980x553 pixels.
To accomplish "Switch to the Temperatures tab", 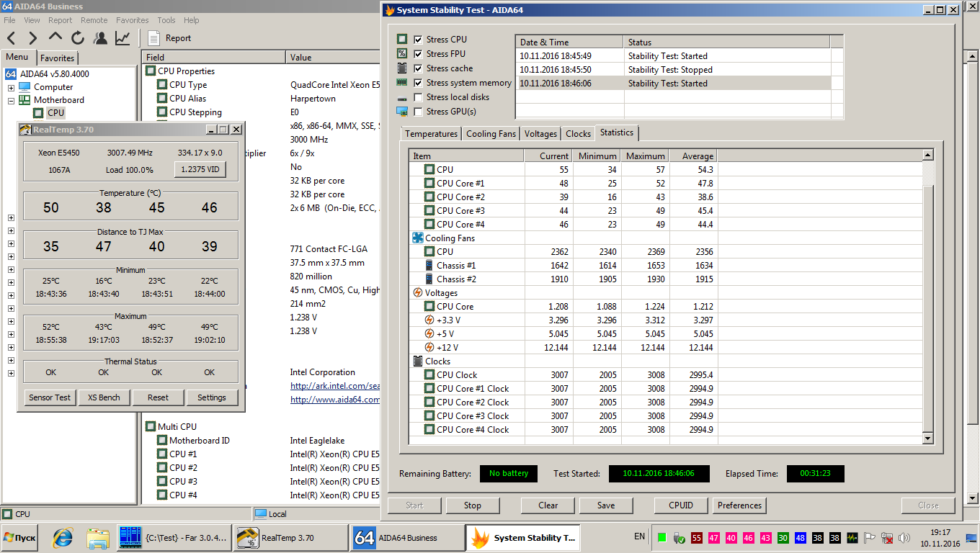I will click(431, 134).
